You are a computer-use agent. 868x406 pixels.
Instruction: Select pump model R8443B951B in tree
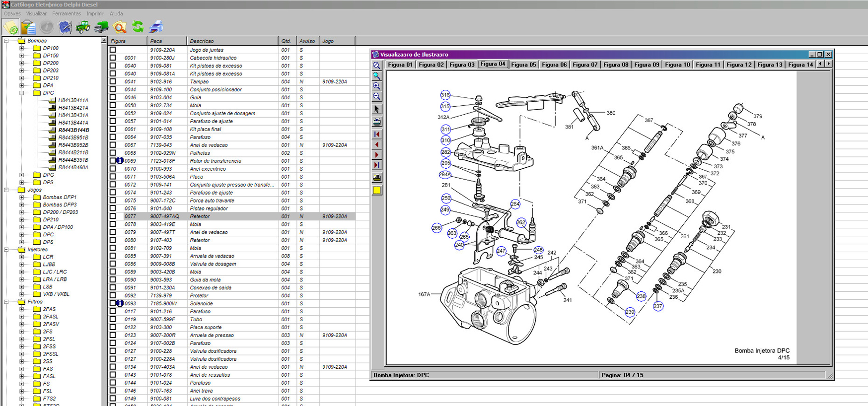(x=73, y=137)
